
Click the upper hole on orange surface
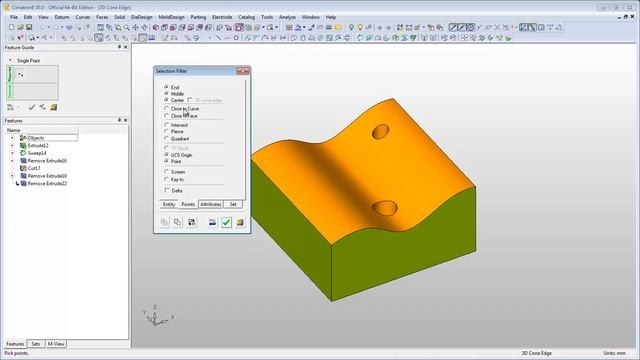point(380,132)
